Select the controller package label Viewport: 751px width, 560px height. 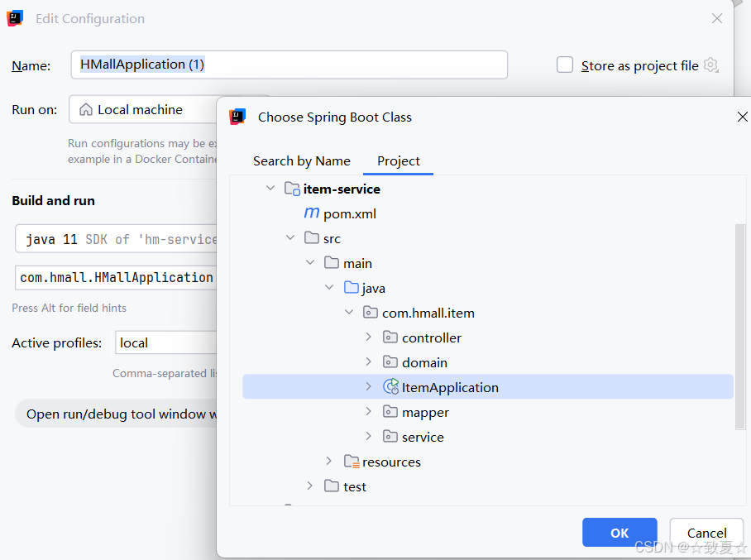[x=432, y=337]
